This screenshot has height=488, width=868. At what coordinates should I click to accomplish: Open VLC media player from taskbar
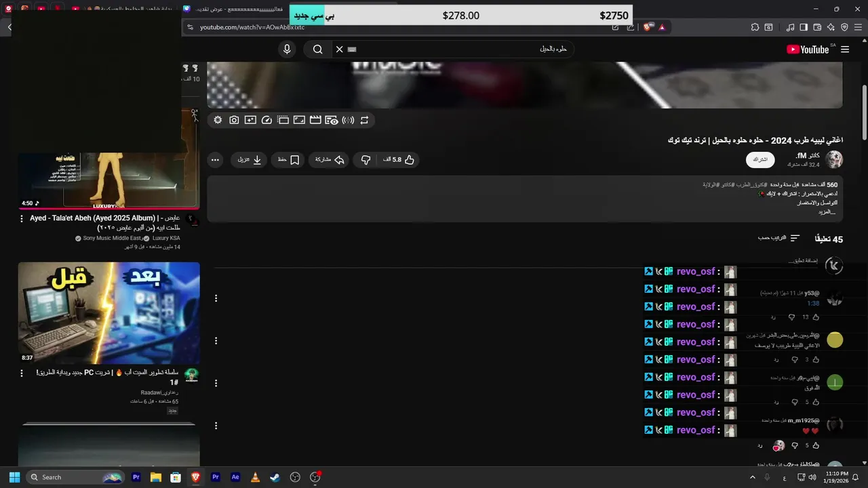pyautogui.click(x=255, y=477)
